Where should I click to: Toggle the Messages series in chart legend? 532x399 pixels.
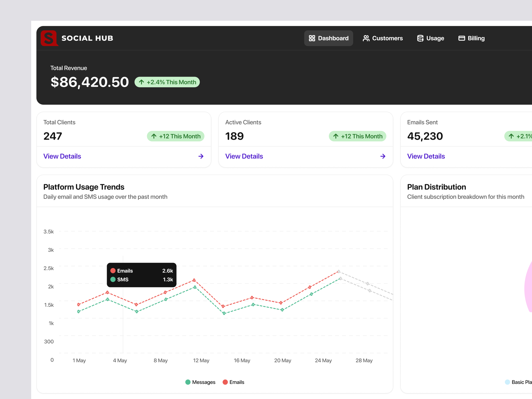[200, 382]
